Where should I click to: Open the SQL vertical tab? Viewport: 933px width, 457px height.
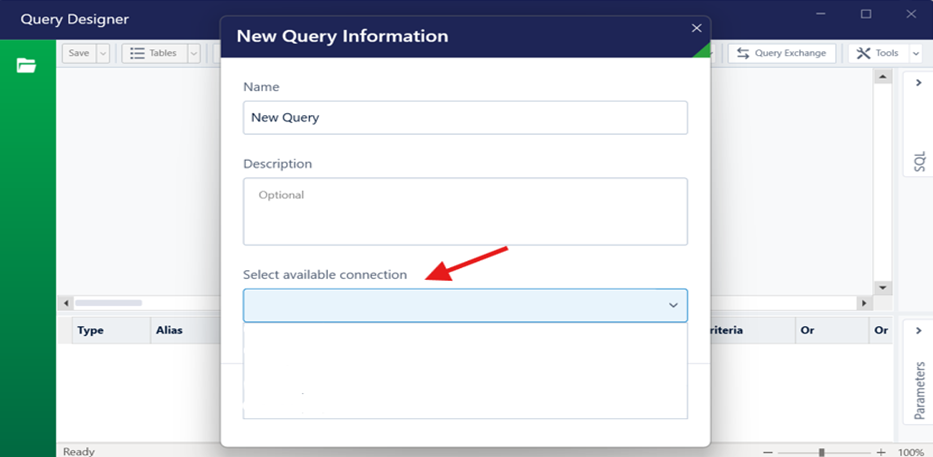pyautogui.click(x=919, y=161)
